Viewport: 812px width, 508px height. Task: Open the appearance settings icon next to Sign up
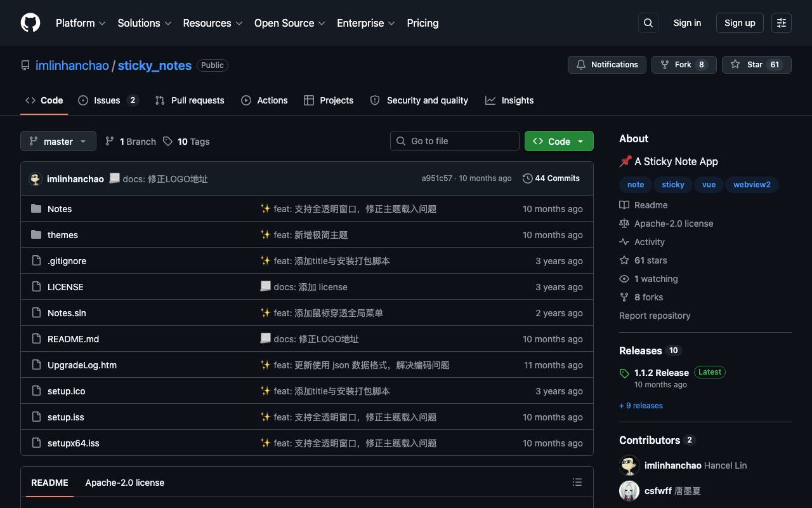[x=782, y=23]
